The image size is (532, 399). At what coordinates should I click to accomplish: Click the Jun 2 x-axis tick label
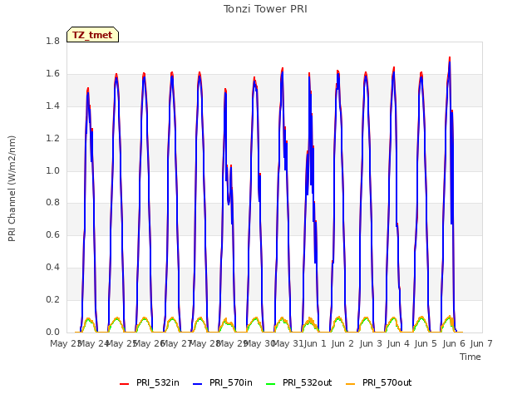point(342,343)
